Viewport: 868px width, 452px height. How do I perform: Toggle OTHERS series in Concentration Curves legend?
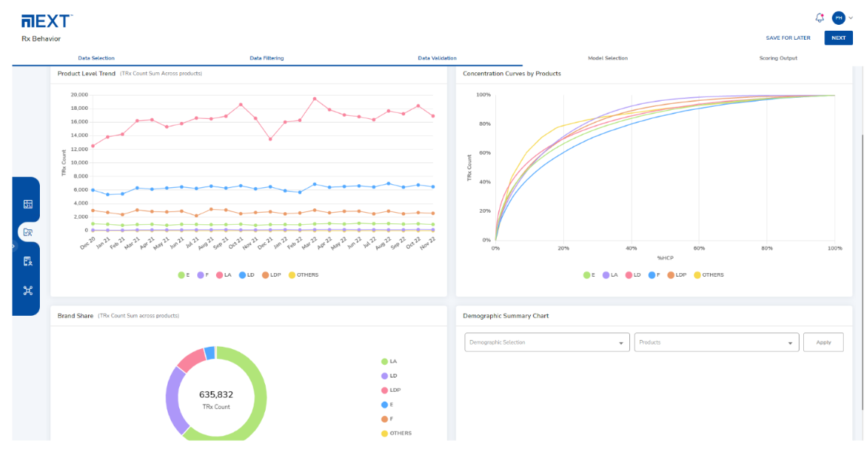click(x=708, y=275)
